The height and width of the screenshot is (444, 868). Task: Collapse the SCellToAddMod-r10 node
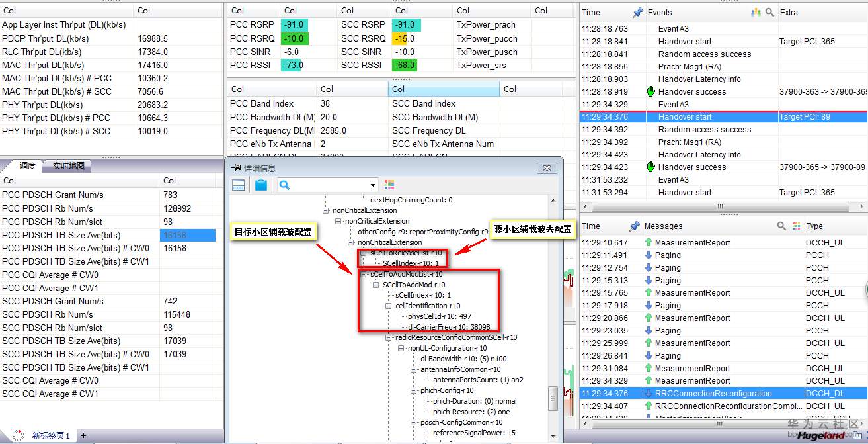pyautogui.click(x=376, y=285)
